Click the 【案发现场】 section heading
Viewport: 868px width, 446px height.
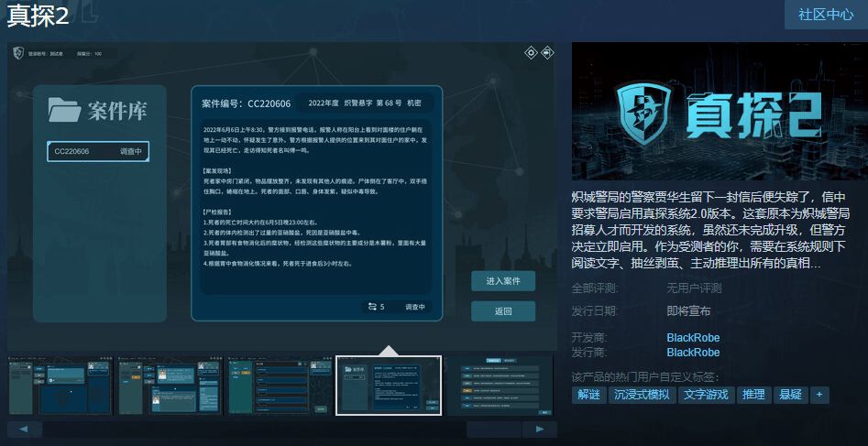pos(218,171)
